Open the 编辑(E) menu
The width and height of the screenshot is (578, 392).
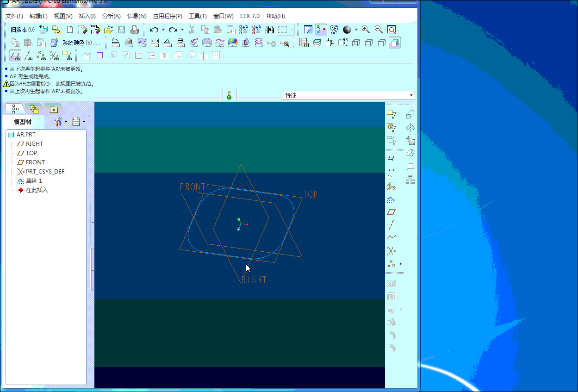point(38,16)
